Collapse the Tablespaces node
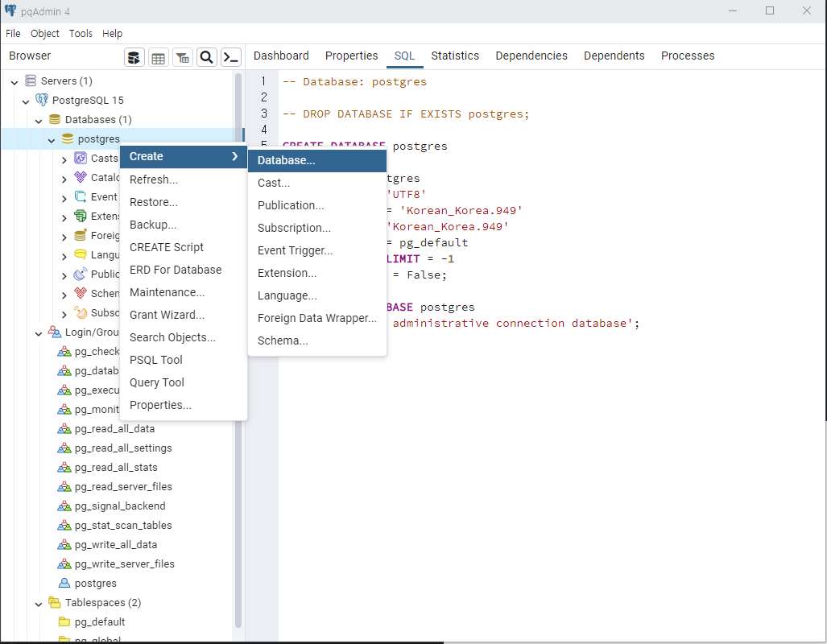The width and height of the screenshot is (827, 644). click(39, 604)
